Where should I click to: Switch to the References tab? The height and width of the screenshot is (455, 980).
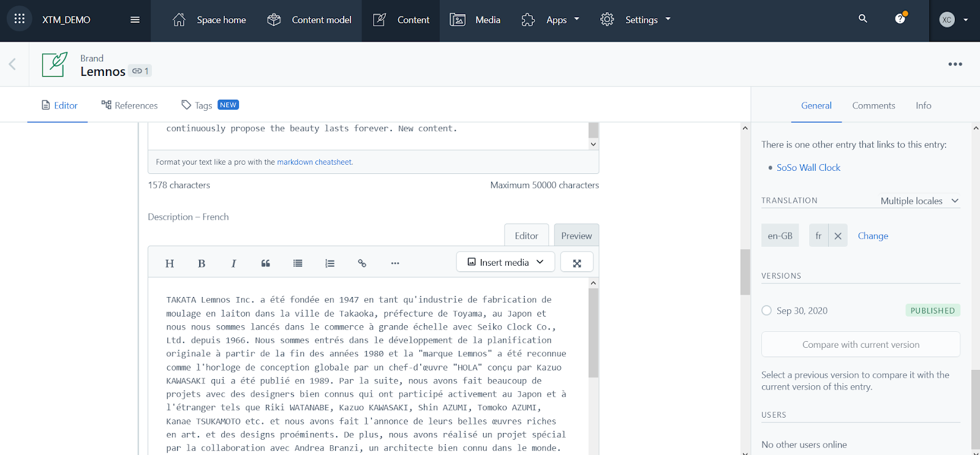[130, 105]
